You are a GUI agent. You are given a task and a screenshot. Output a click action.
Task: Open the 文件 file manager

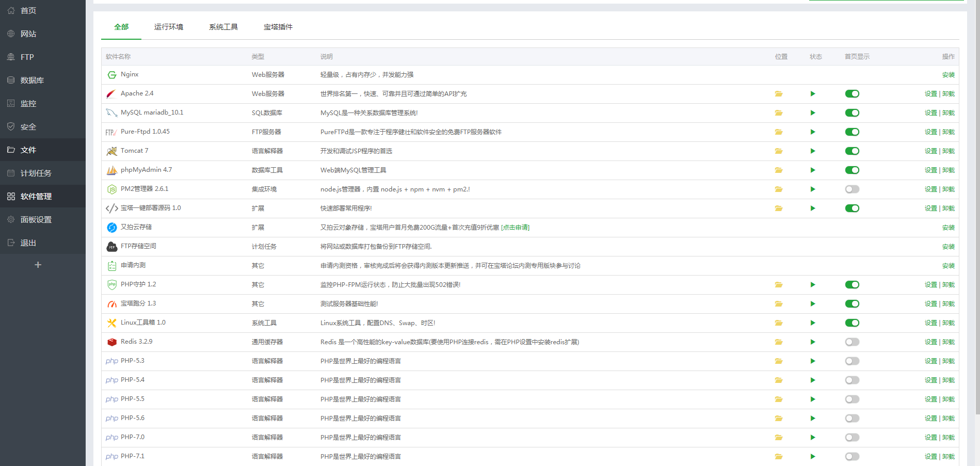[43, 150]
